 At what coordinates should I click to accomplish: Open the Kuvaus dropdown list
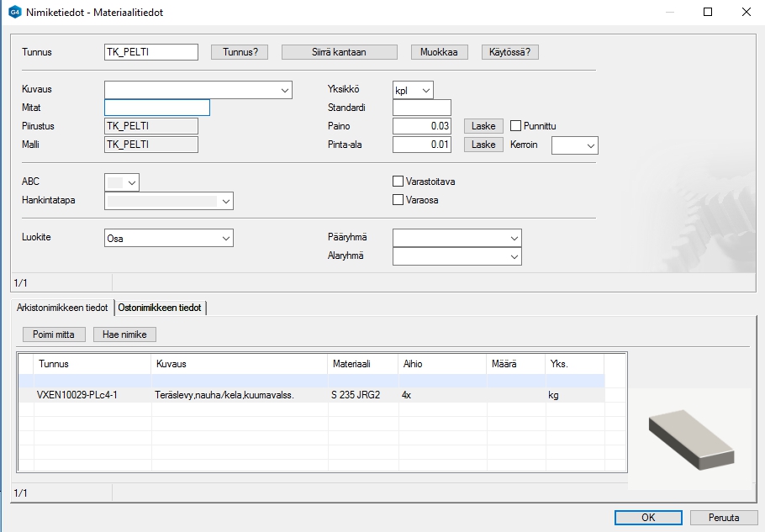click(x=283, y=90)
